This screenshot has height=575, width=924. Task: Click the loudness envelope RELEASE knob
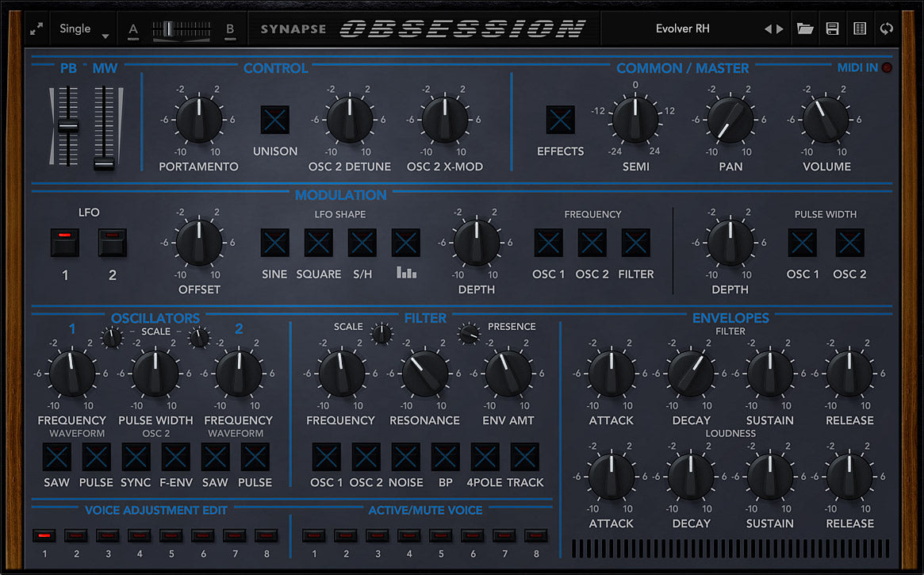tap(849, 477)
